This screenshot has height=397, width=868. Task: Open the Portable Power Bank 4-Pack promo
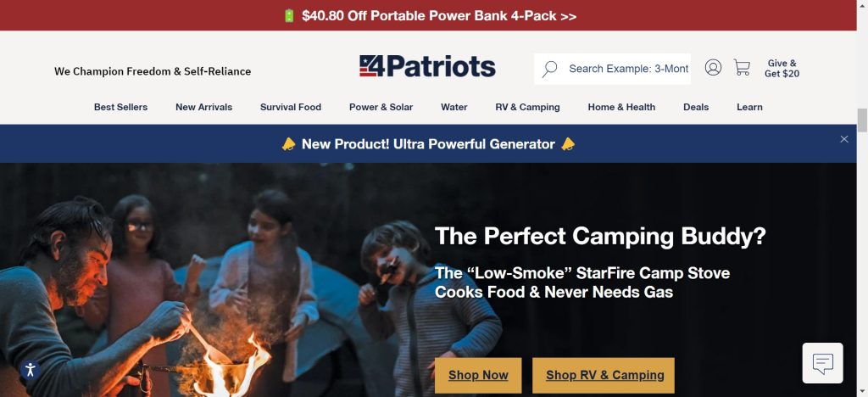[439, 16]
